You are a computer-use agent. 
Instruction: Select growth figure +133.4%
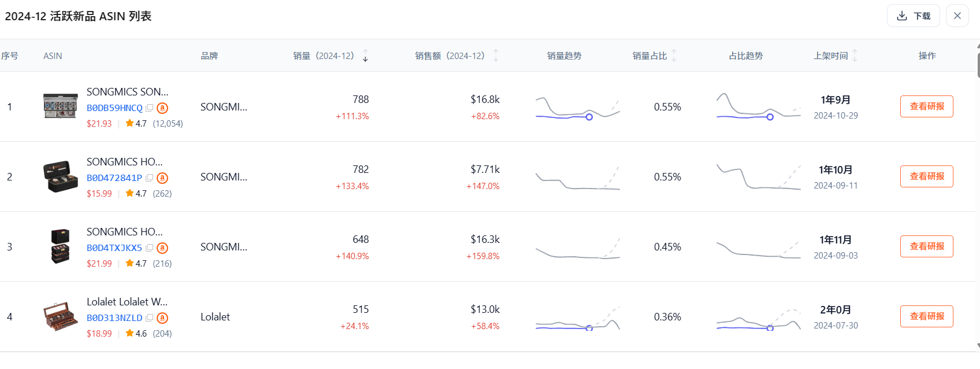(x=352, y=186)
